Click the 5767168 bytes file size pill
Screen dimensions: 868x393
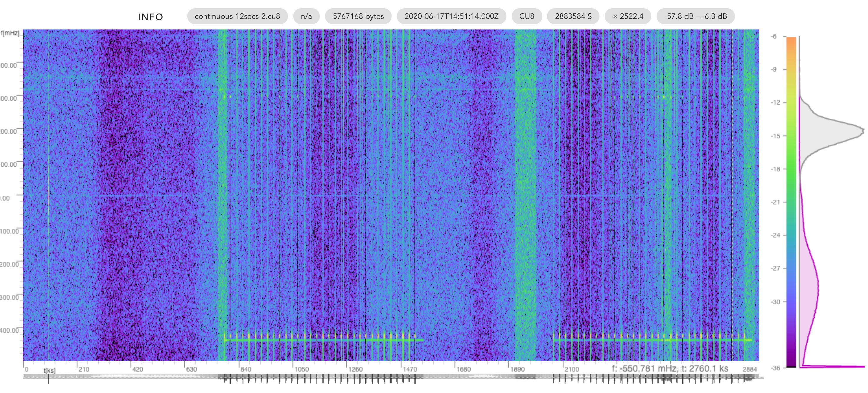[x=358, y=16]
